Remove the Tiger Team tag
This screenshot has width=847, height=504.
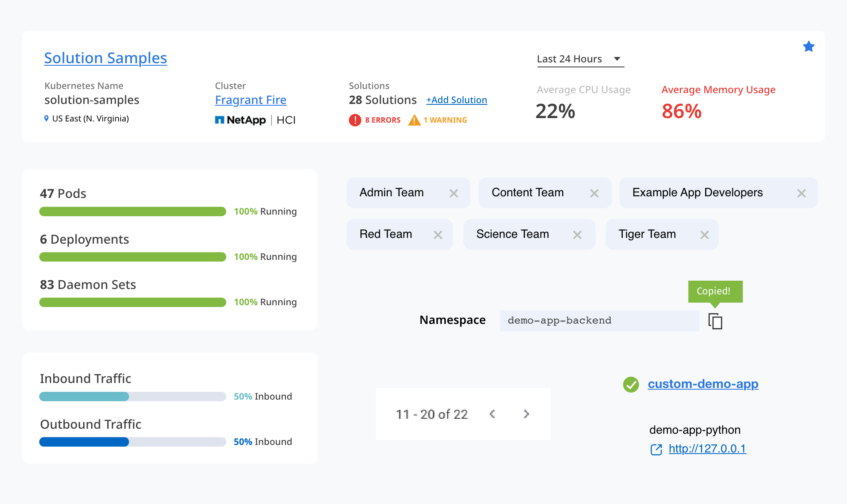click(704, 235)
